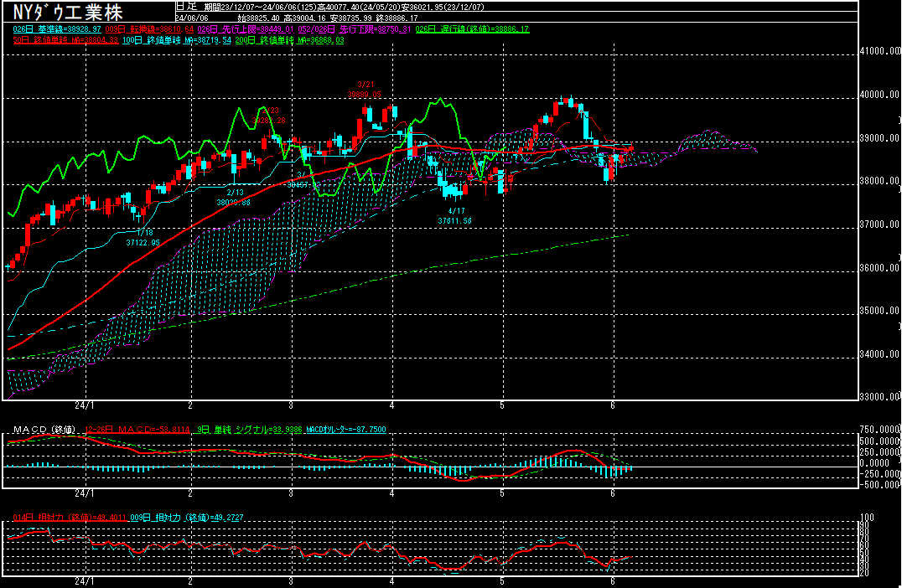
Task: Click the 1/18 low date annotation
Action: [x=145, y=233]
